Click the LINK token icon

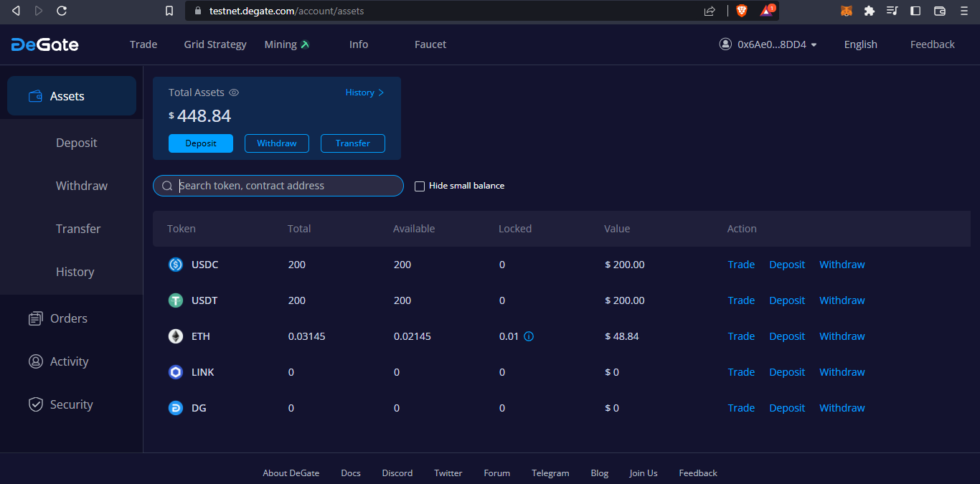coord(176,372)
